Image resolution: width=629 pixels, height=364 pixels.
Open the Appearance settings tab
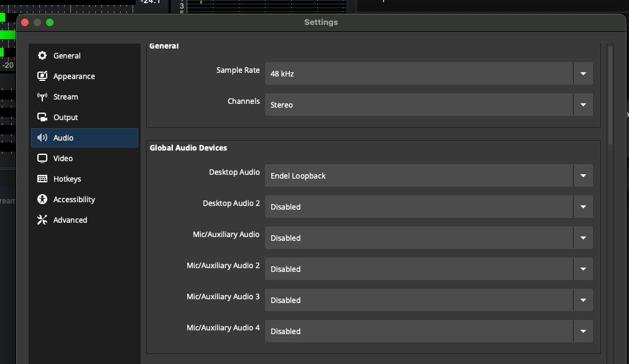coord(85,77)
